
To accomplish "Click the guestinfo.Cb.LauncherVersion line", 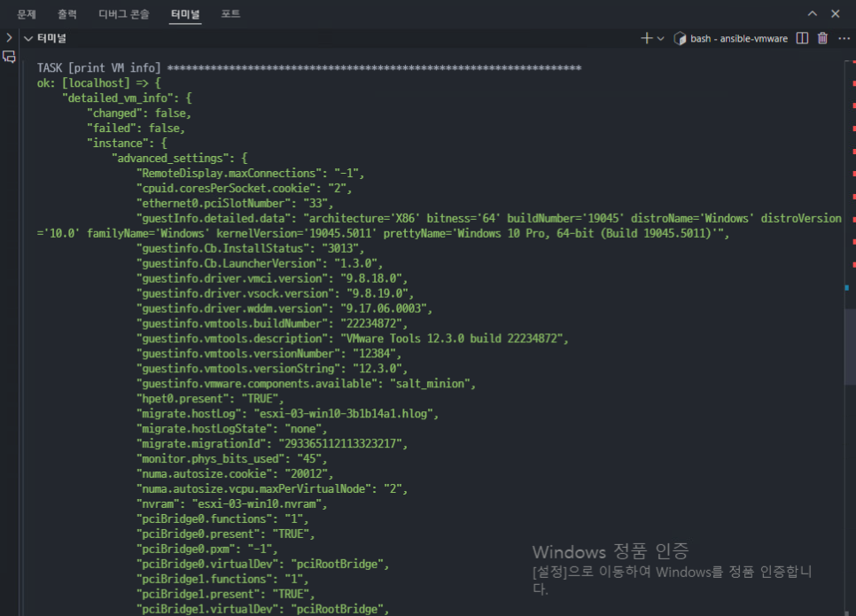I will click(x=260, y=263).
